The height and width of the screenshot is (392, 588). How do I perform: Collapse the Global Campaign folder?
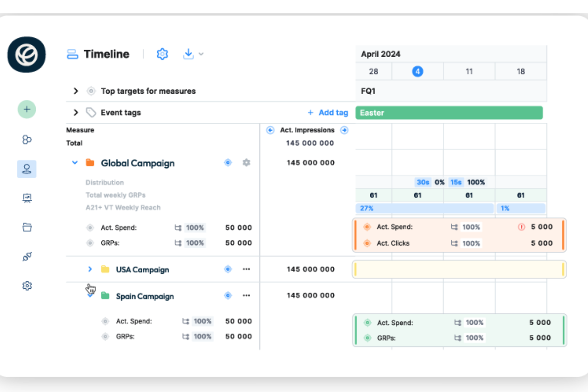point(75,162)
